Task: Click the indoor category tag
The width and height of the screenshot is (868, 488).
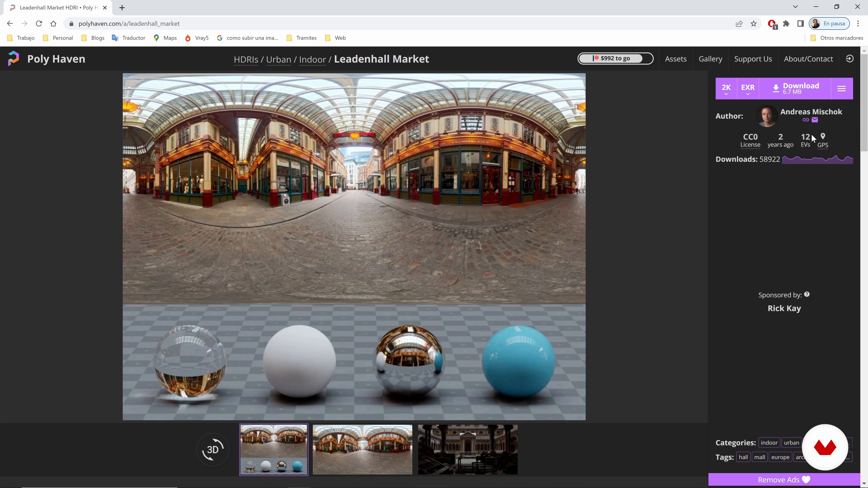Action: pos(769,443)
